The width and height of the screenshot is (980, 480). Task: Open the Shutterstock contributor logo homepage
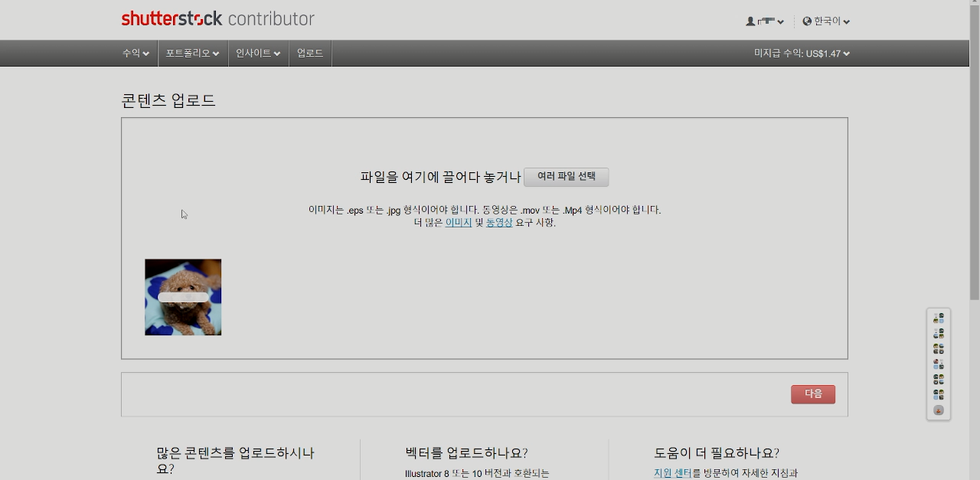tap(217, 18)
